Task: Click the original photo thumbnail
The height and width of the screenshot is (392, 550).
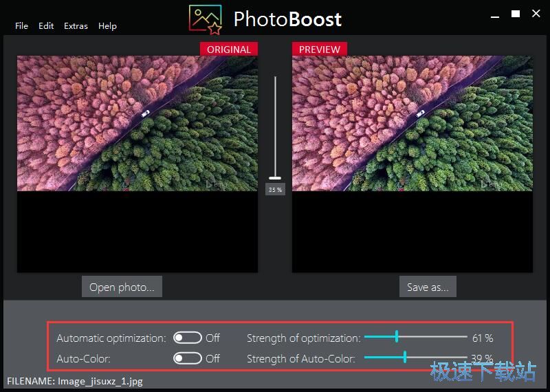Action: tap(137, 124)
